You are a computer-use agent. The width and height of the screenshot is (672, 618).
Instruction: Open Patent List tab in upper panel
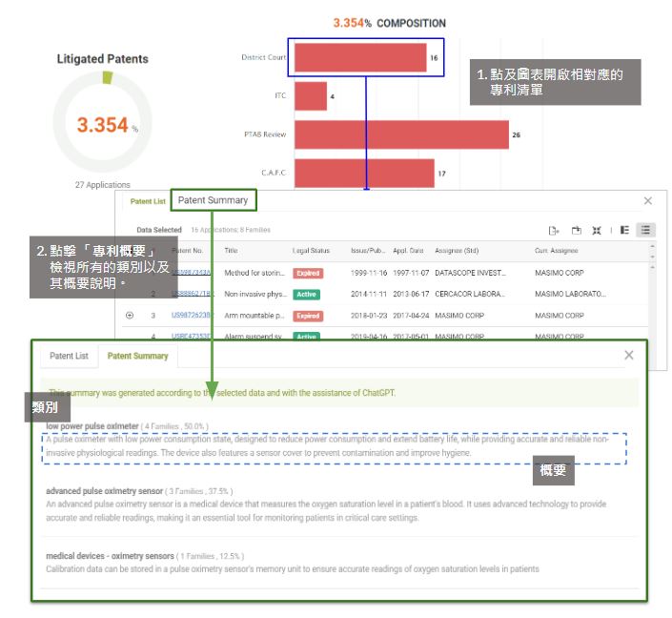[x=148, y=201]
